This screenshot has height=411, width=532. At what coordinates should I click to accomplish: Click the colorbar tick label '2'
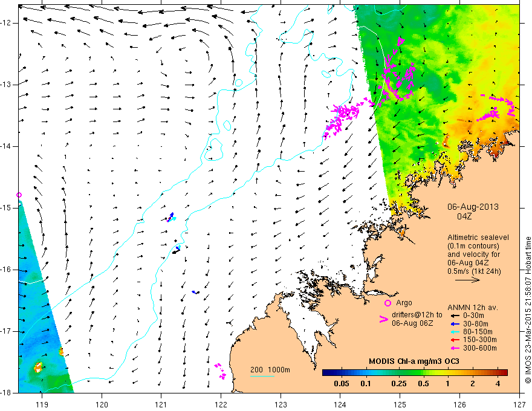473,384
